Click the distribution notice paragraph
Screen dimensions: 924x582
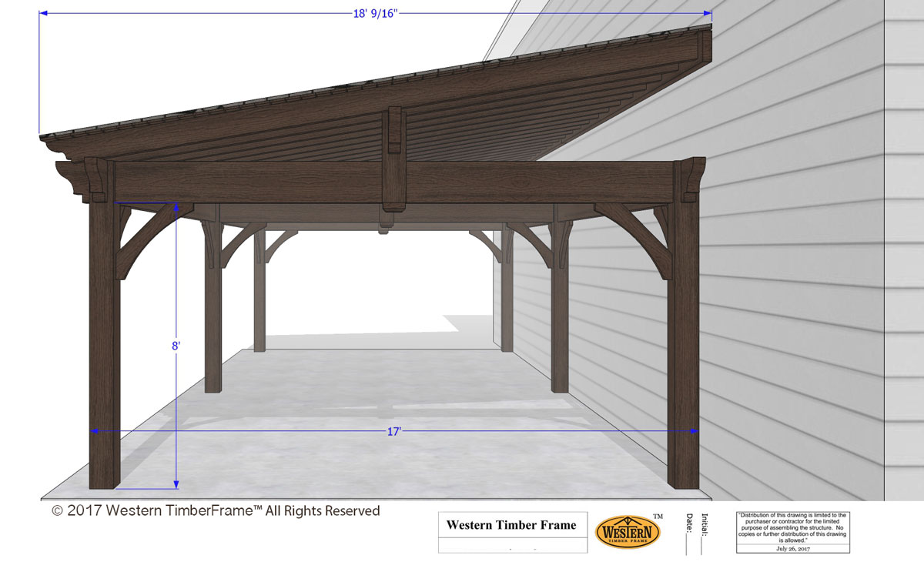(x=792, y=528)
